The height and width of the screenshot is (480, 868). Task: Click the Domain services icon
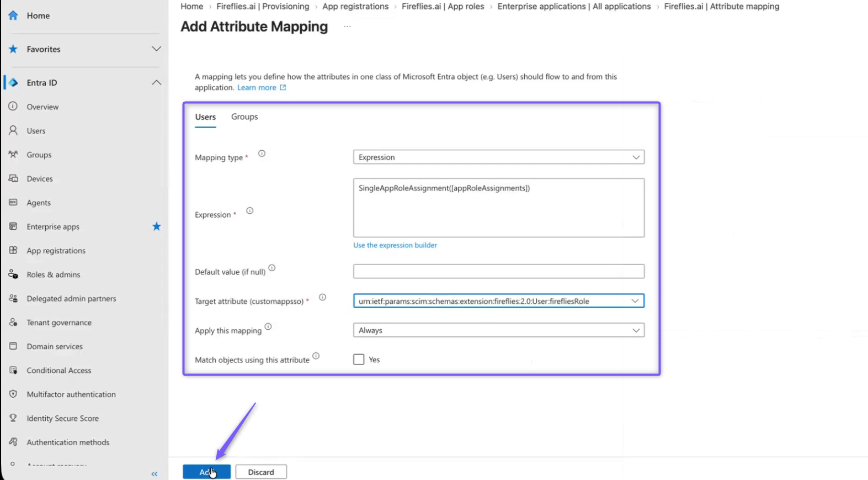click(x=13, y=346)
